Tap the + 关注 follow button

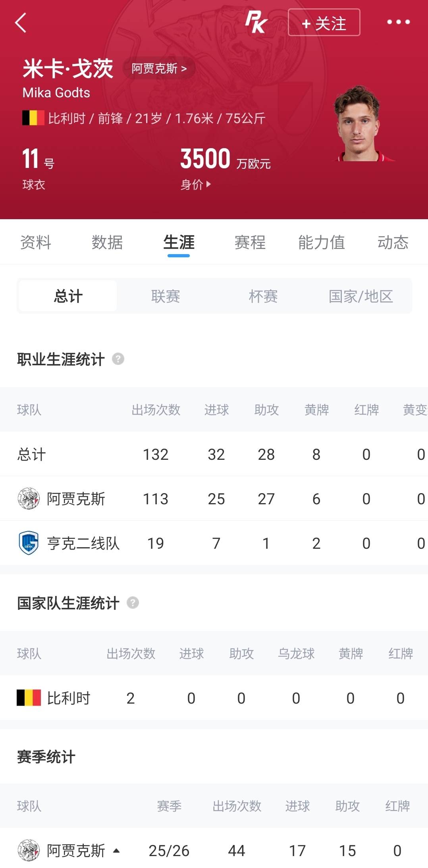click(324, 23)
